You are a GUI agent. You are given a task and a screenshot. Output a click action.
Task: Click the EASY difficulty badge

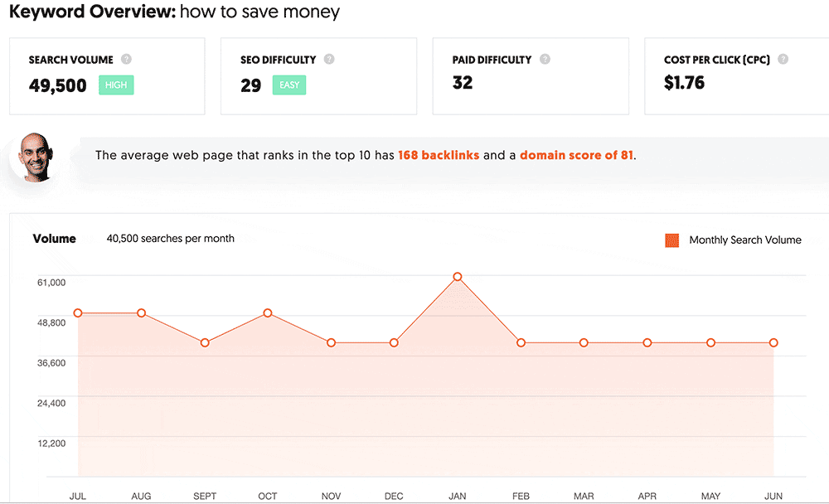point(288,85)
